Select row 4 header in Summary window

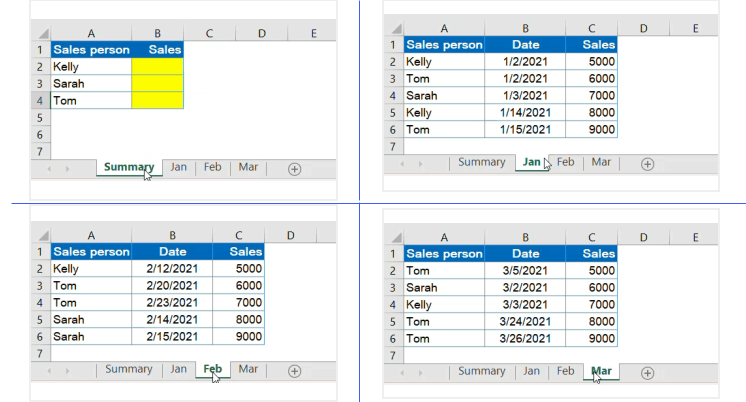(x=40, y=100)
